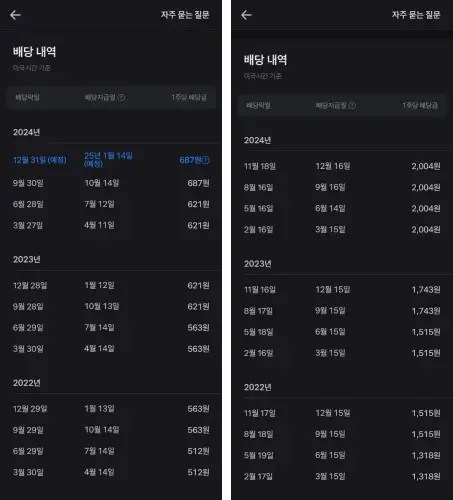Open 자주 묻는 질문 on left screen
This screenshot has height=500, width=453.
point(185,15)
